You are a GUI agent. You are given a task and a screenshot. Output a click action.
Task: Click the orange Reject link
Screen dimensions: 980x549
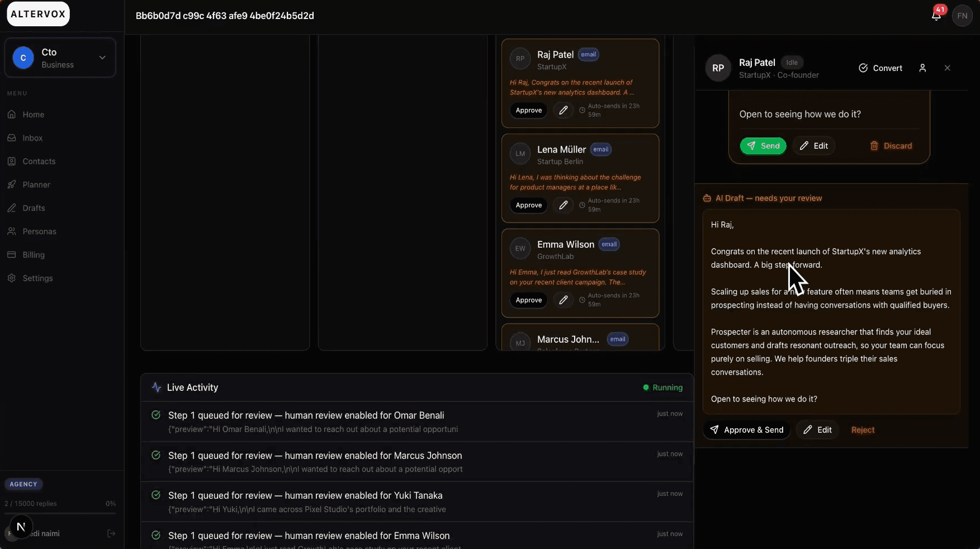(863, 430)
